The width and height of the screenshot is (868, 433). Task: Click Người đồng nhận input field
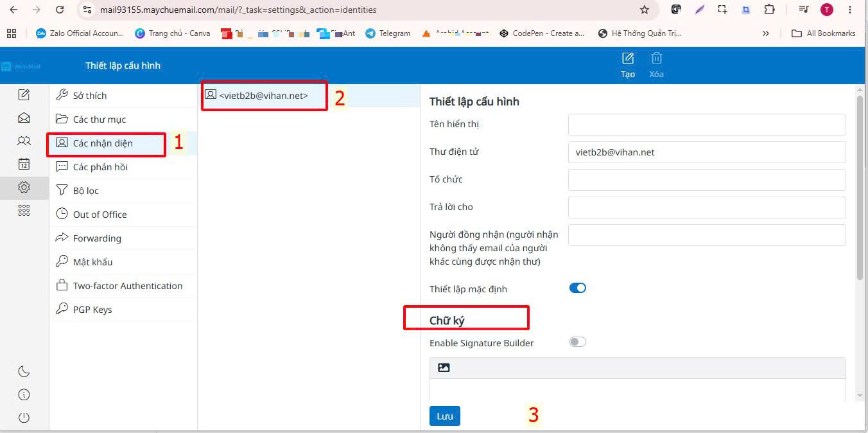(x=707, y=235)
